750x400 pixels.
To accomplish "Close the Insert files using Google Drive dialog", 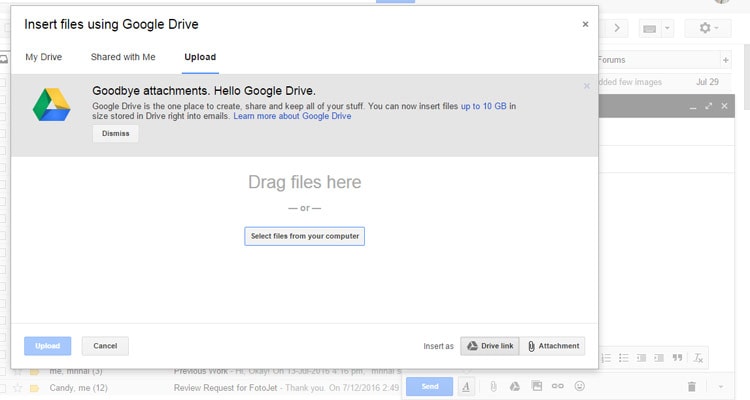I will [585, 24].
